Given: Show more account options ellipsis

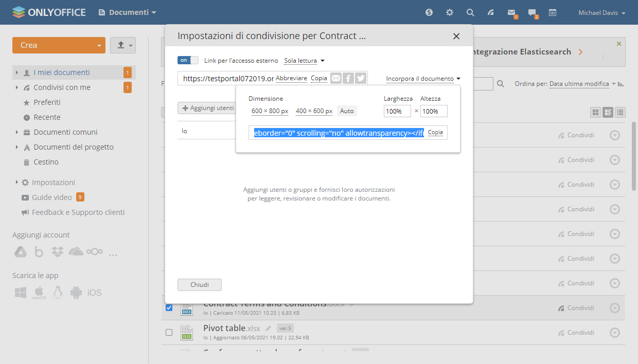Looking at the screenshot, I should pyautogui.click(x=114, y=253).
